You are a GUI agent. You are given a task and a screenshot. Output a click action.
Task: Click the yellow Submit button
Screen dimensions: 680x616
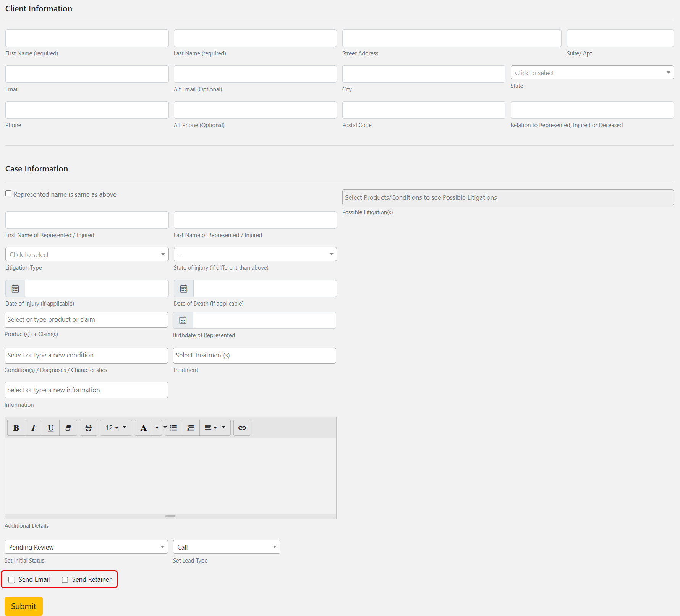pyautogui.click(x=24, y=606)
